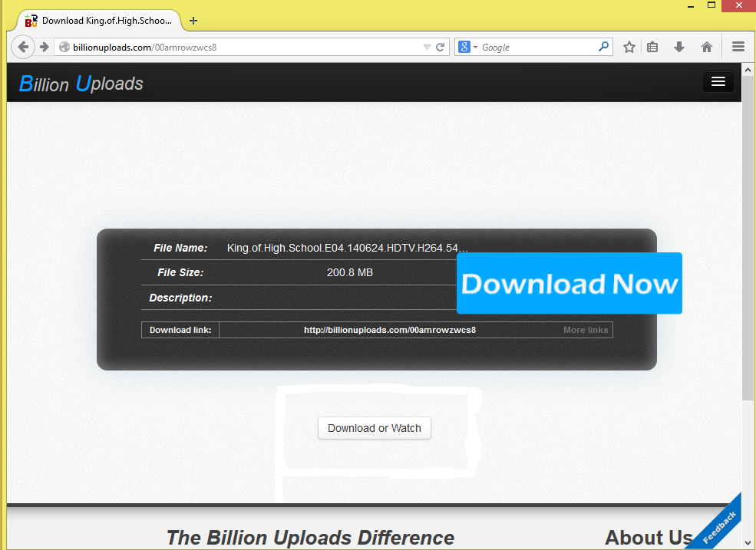Image resolution: width=756 pixels, height=550 pixels.
Task: Select the billionuploads.com download link text
Action: click(x=390, y=330)
